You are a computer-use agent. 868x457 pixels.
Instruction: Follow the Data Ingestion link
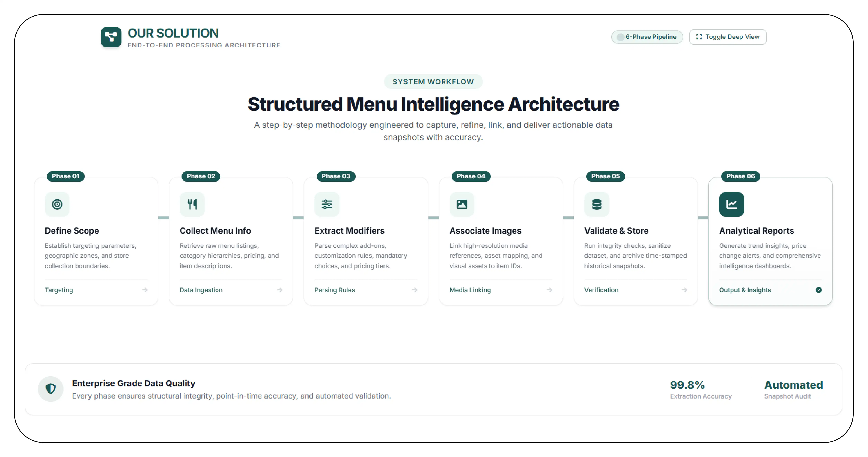[201, 290]
